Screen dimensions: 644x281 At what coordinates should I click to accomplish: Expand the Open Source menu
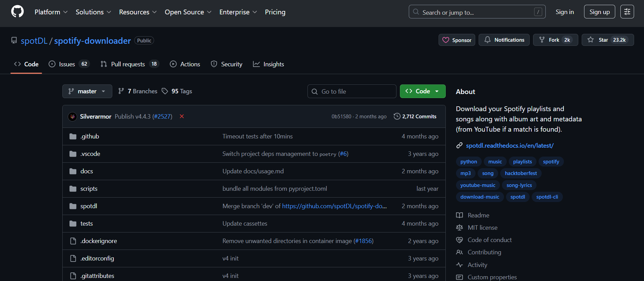coord(188,12)
